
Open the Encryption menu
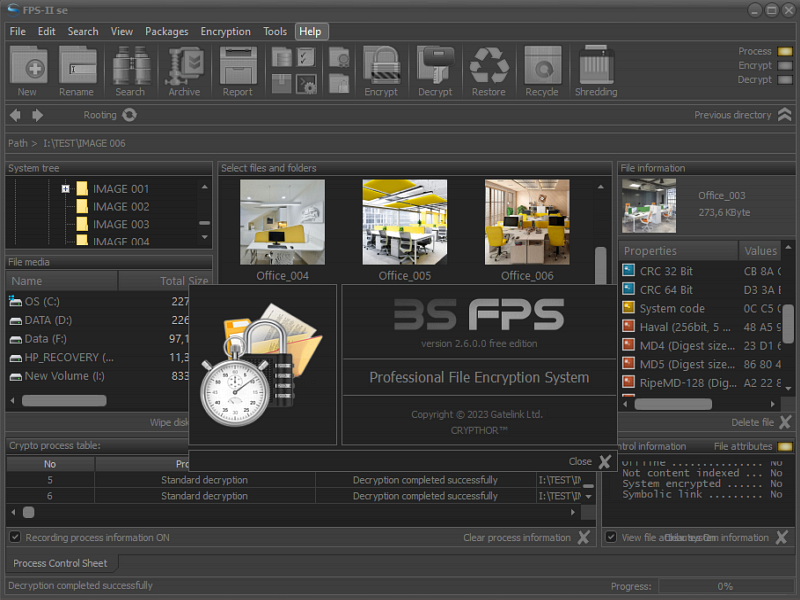pos(225,31)
